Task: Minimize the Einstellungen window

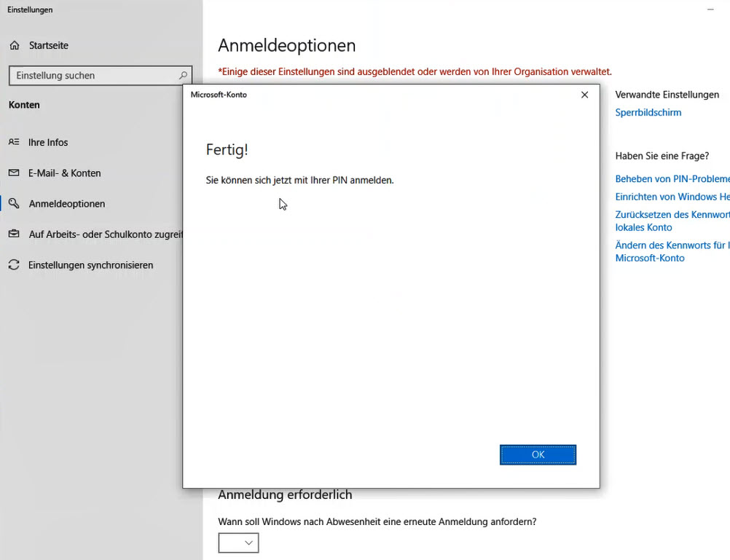Action: pos(710,9)
